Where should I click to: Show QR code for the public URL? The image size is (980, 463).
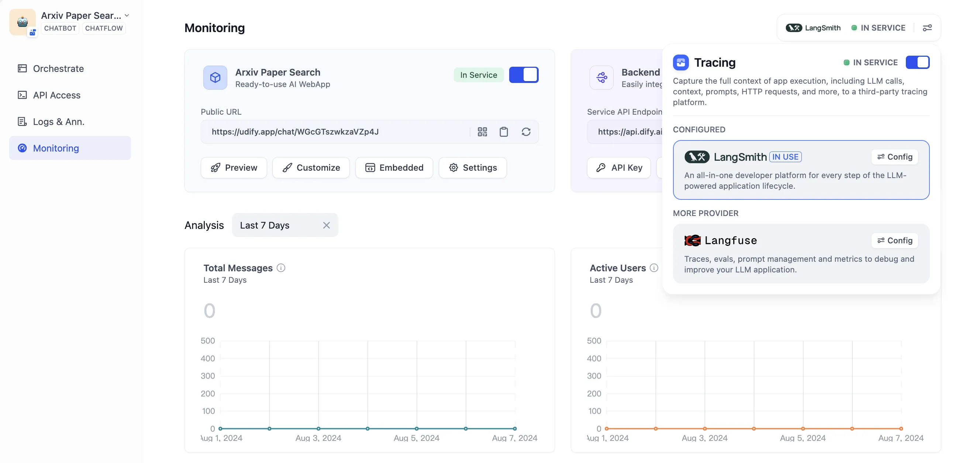click(482, 132)
